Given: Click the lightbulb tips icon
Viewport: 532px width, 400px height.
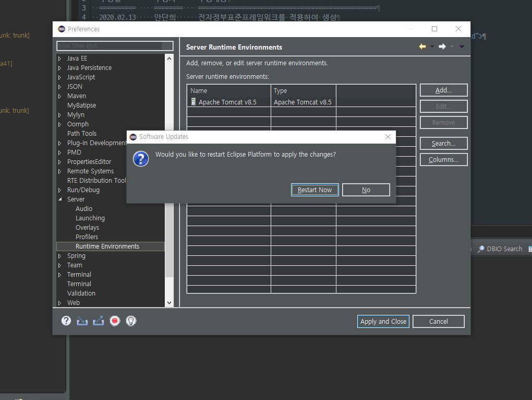Looking at the screenshot, I should [x=131, y=321].
